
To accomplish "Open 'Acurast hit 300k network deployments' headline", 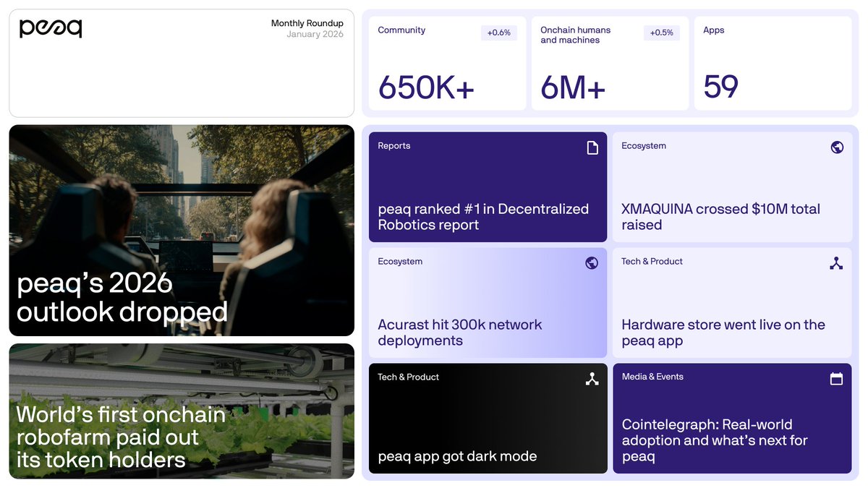I will coord(459,333).
